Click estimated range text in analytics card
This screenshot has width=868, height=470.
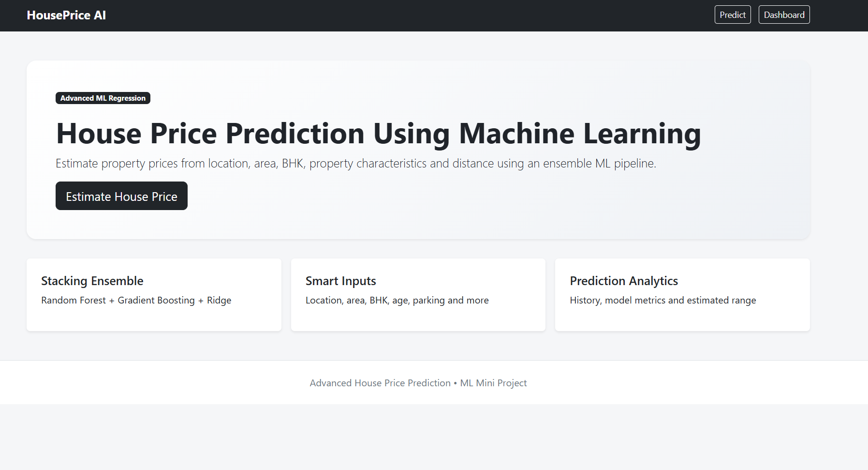(x=721, y=300)
